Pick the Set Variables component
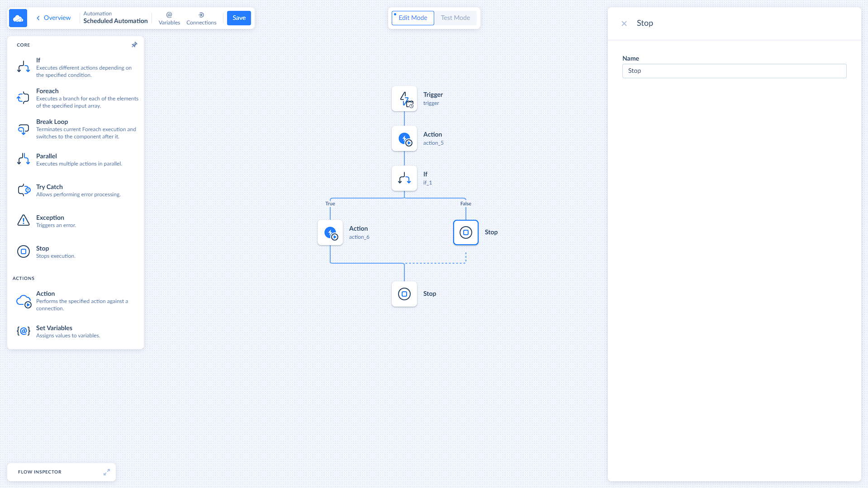 click(24, 331)
